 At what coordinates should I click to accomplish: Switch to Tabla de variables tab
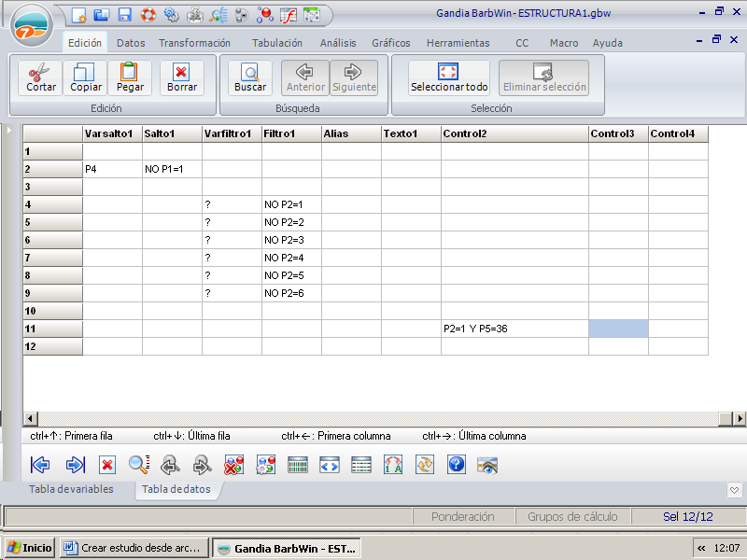point(72,489)
